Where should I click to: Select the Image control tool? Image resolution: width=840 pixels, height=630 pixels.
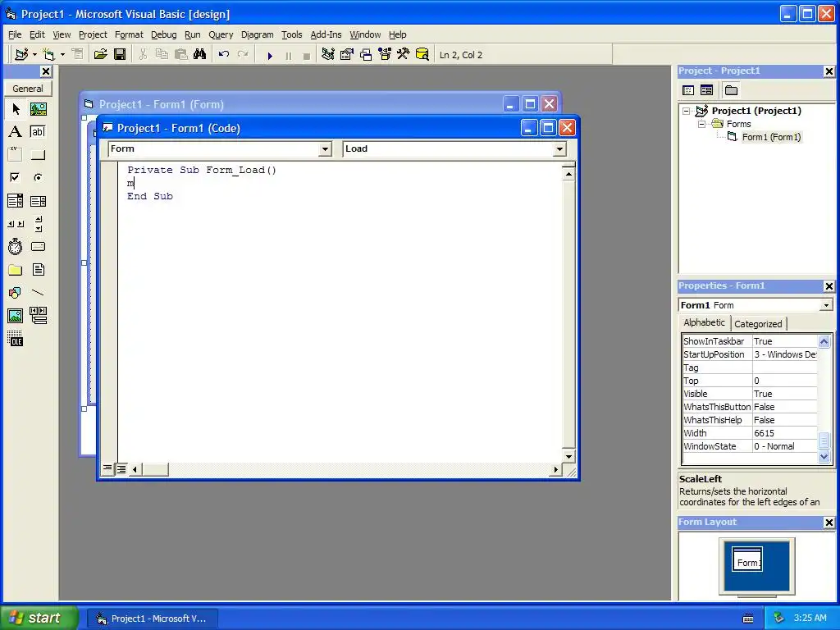(x=16, y=316)
